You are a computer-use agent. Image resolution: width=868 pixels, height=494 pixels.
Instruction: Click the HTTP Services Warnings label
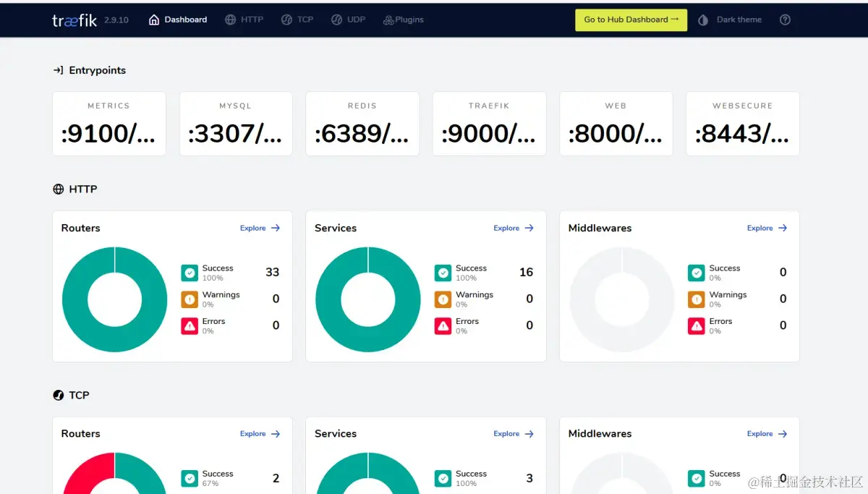click(475, 295)
